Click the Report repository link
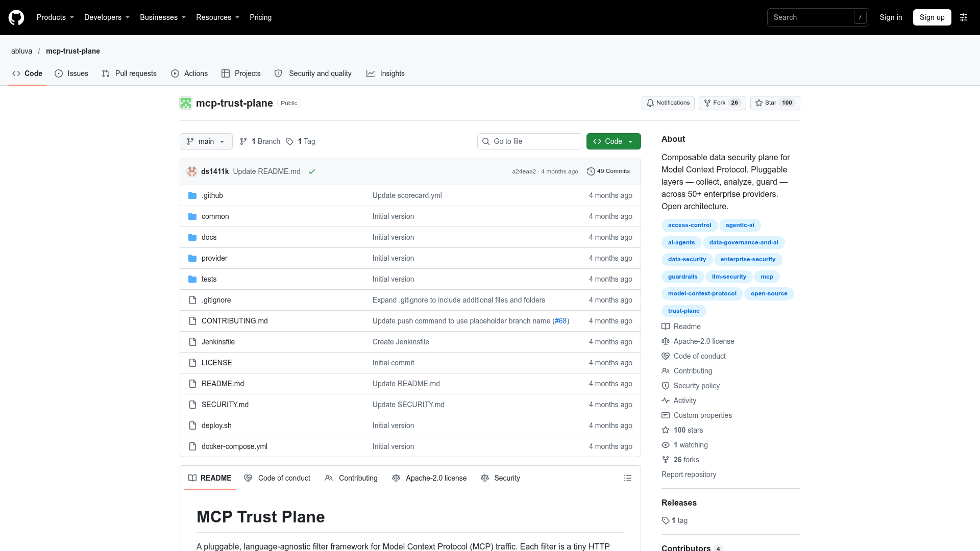The width and height of the screenshot is (980, 551). [x=689, y=474]
